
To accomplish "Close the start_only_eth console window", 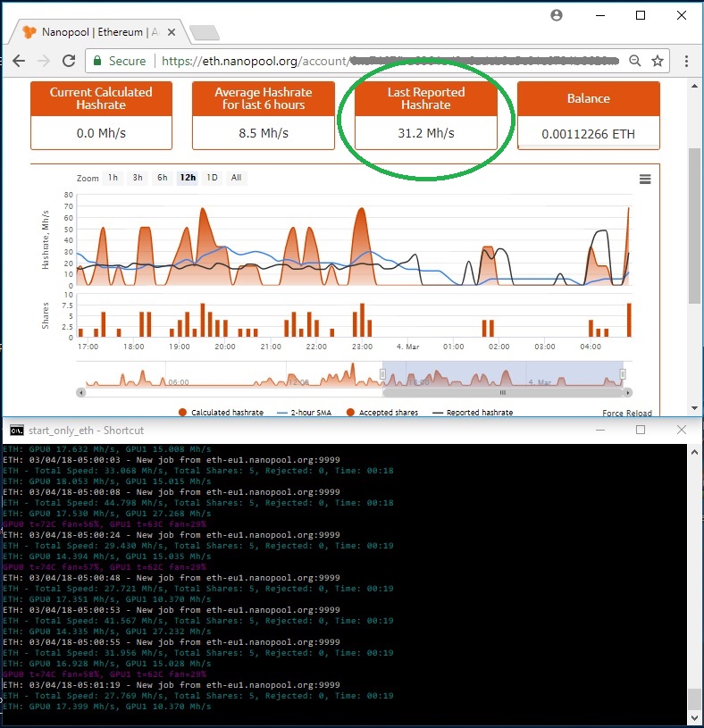I will click(x=682, y=430).
